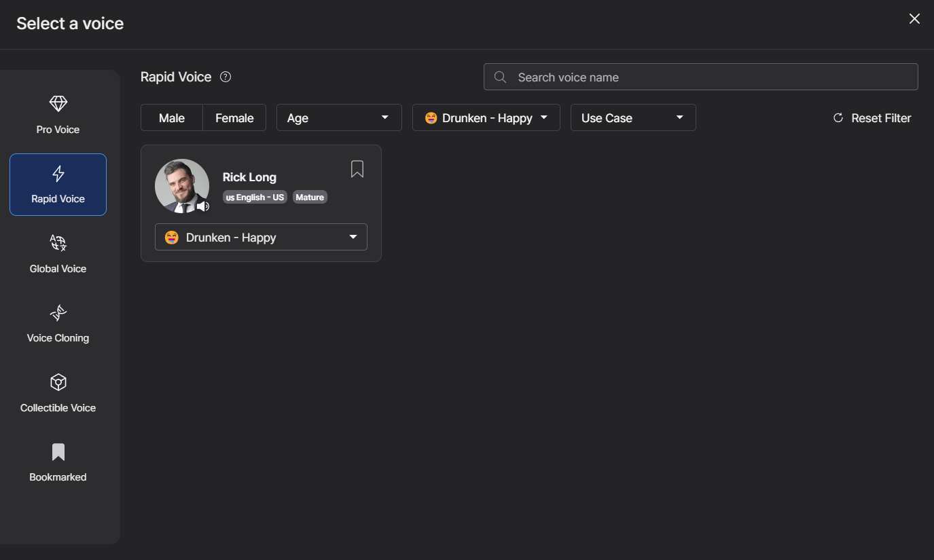
Task: Click the Voice Cloning DNA icon
Action: [58, 313]
